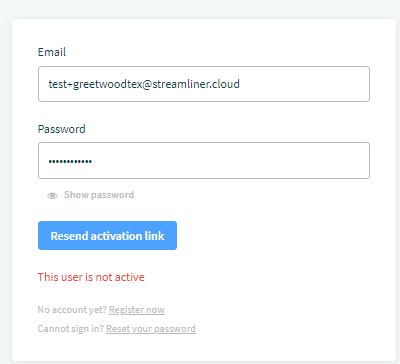
Task: Follow the Reset your password link
Action: [151, 329]
